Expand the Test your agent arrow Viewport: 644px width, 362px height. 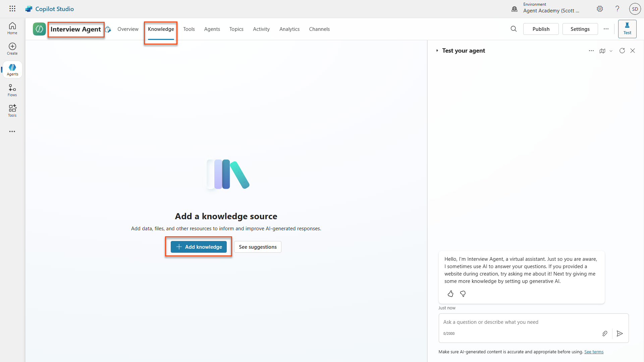click(437, 51)
